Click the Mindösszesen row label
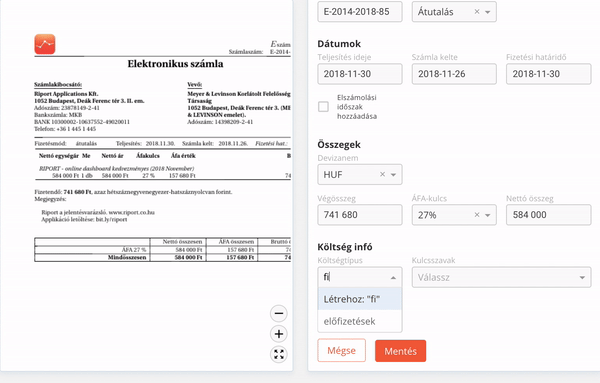Screen dimensions: 600x383 127,258
